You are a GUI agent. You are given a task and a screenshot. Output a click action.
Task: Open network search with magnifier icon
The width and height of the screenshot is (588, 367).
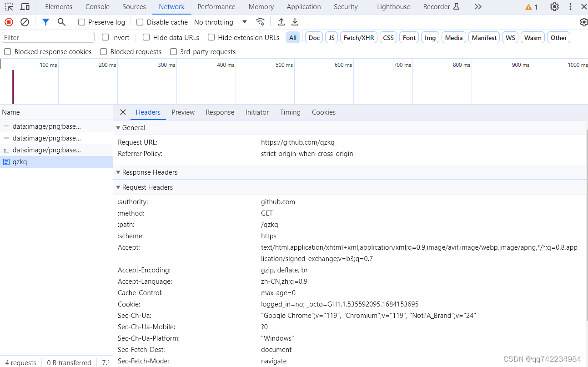pyautogui.click(x=61, y=22)
